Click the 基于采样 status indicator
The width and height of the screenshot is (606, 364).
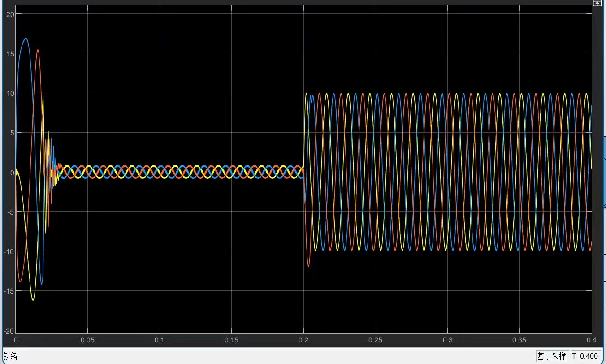pos(552,356)
